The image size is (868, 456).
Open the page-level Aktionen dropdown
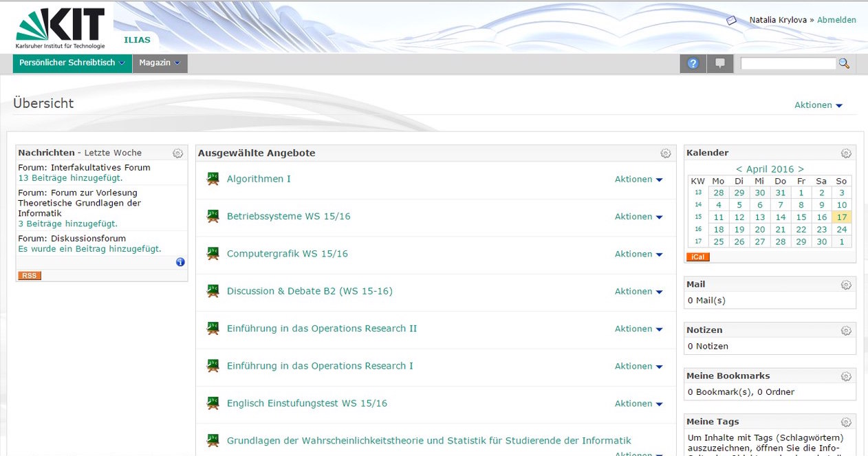coord(818,105)
